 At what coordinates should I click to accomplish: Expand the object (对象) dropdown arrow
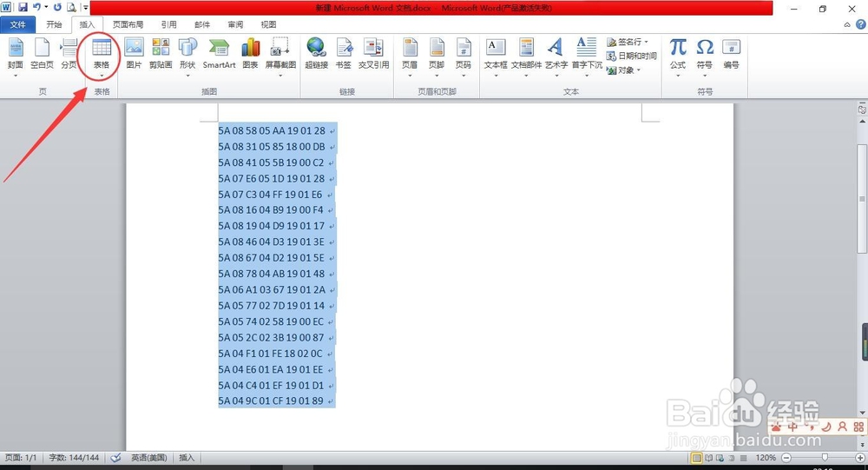click(x=638, y=70)
